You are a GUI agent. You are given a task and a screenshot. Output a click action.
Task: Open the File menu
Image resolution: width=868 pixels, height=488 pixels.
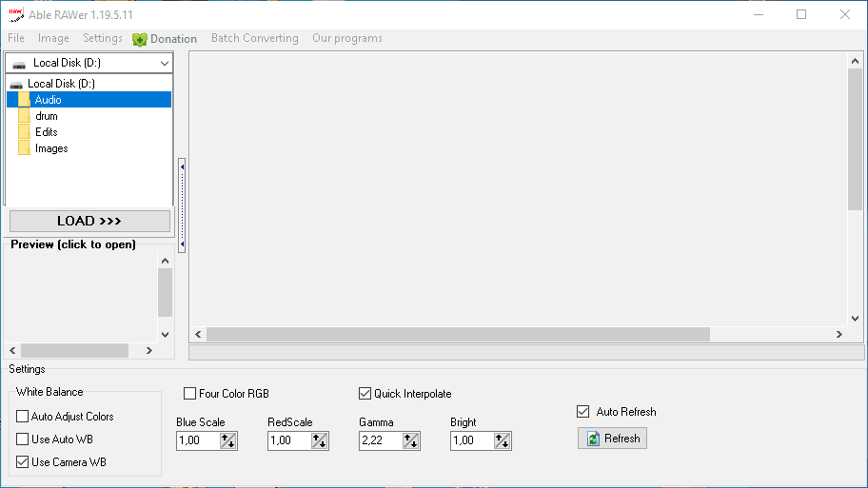coord(16,38)
